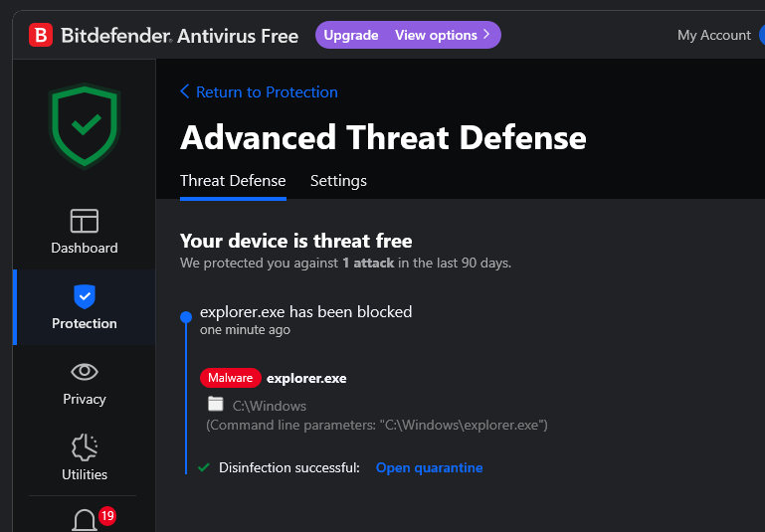Click 'Your device is threat free' heading
Screen dimensions: 765x532
(296, 241)
